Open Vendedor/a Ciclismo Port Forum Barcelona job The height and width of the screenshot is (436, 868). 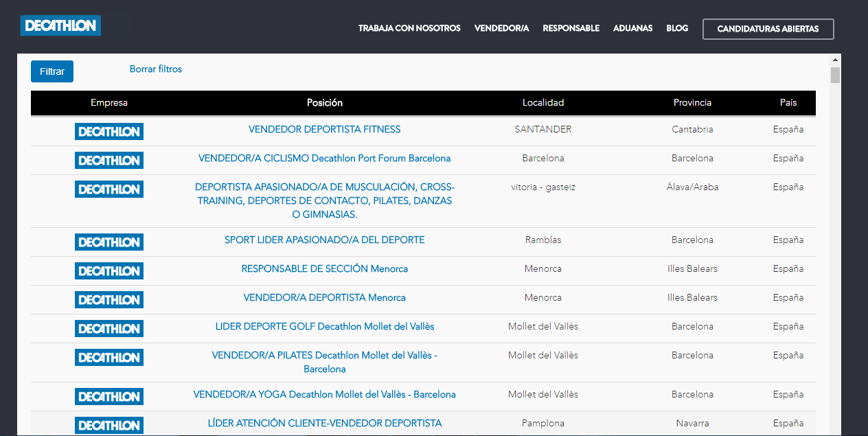pos(325,159)
